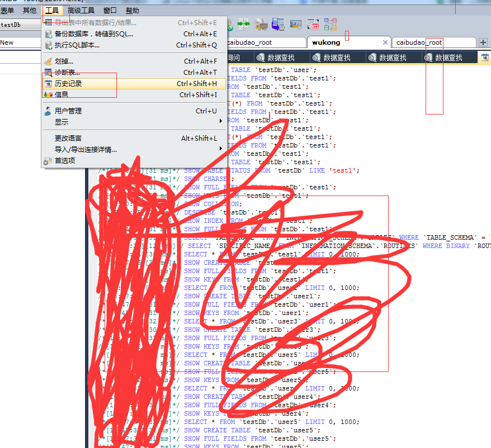Open the 窗口 menu
Screen dimensions: 491x448
tap(110, 11)
